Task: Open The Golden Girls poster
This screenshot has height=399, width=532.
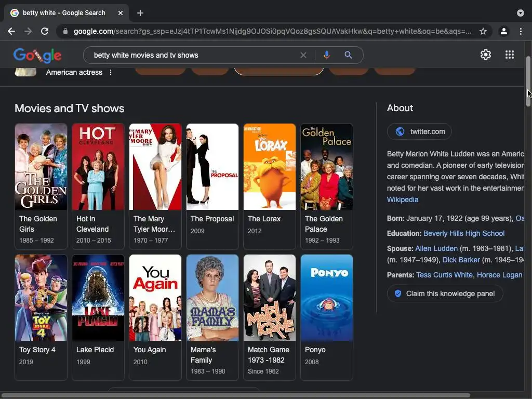Action: point(41,167)
